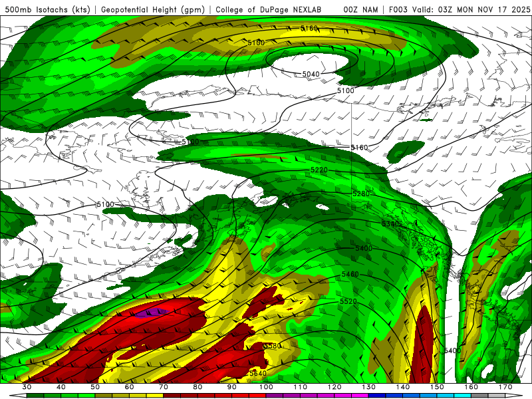Click the purple swatch just right of 100
Image resolution: width=532 pixels, height=399 pixels.
(275, 396)
